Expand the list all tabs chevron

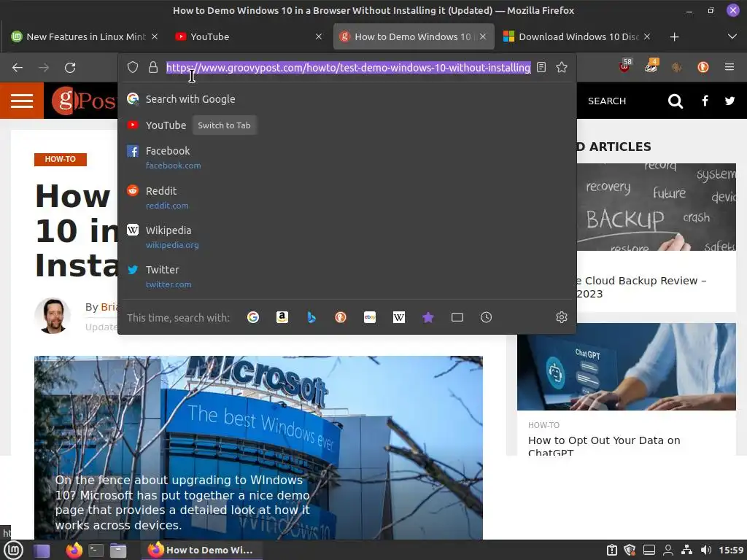732,36
